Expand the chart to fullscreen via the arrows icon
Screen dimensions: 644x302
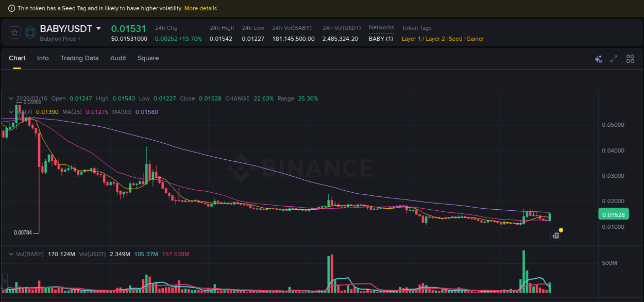coord(614,59)
